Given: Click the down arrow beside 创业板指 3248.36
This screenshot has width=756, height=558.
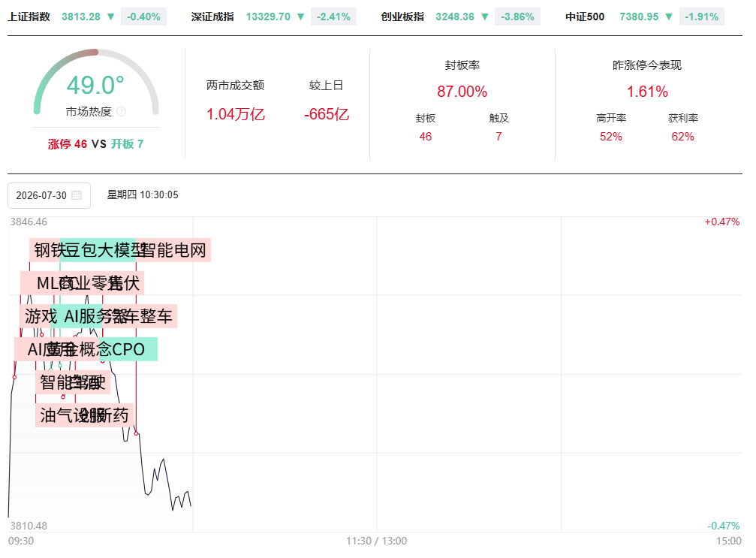Looking at the screenshot, I should tap(485, 17).
